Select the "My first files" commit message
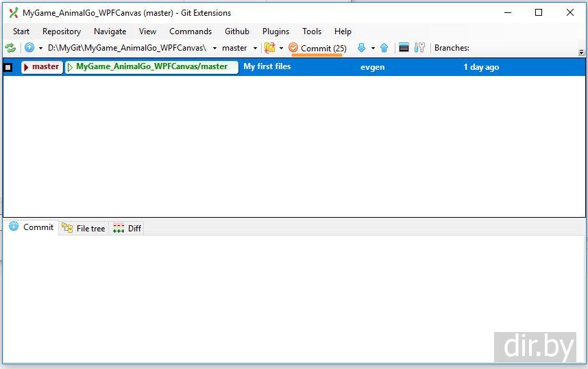Image resolution: width=588 pixels, height=369 pixels. (x=267, y=67)
